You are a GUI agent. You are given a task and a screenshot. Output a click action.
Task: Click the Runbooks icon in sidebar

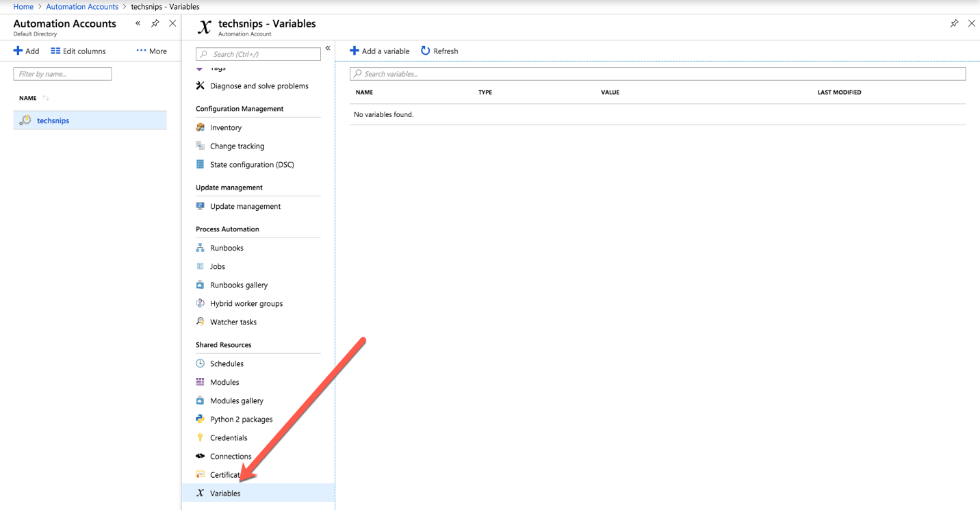pyautogui.click(x=200, y=248)
